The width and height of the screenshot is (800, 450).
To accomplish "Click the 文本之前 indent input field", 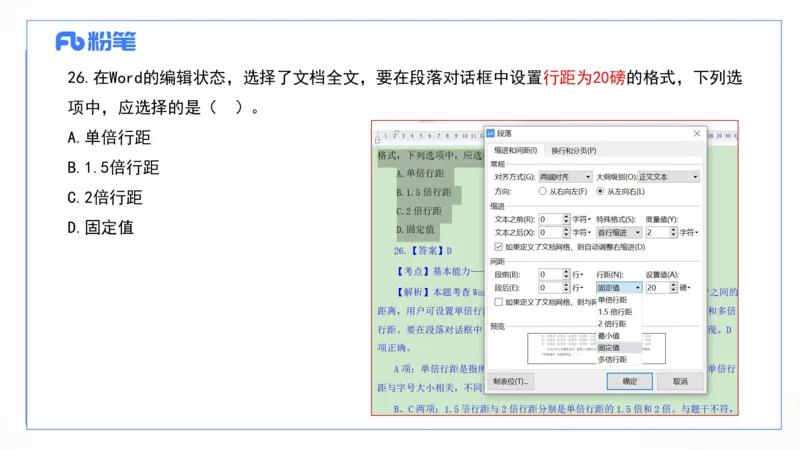I will tap(551, 219).
